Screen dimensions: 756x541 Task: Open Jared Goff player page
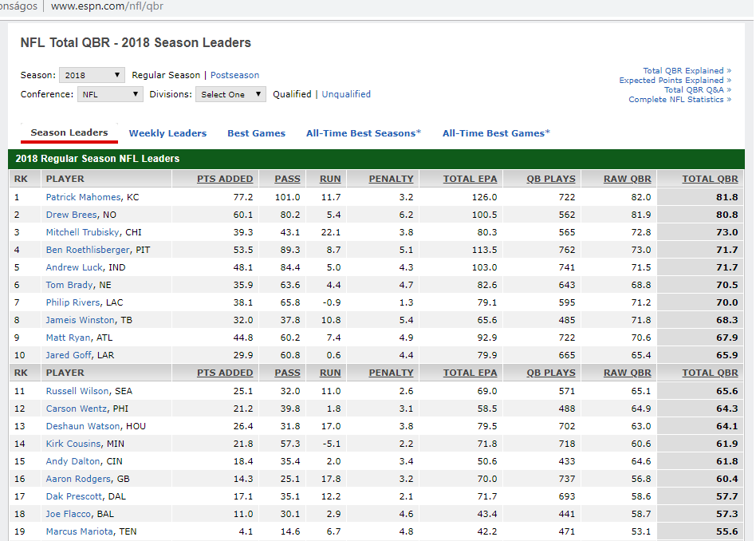pyautogui.click(x=69, y=355)
